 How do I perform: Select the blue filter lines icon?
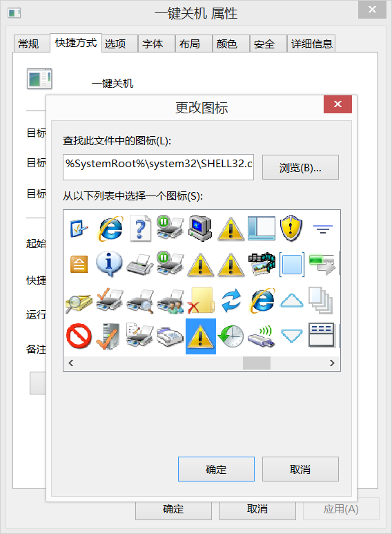322,229
